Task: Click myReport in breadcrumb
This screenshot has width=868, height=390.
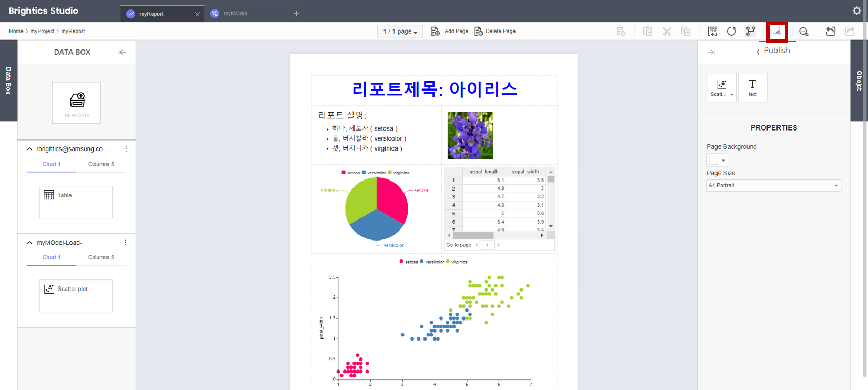Action: coord(73,31)
